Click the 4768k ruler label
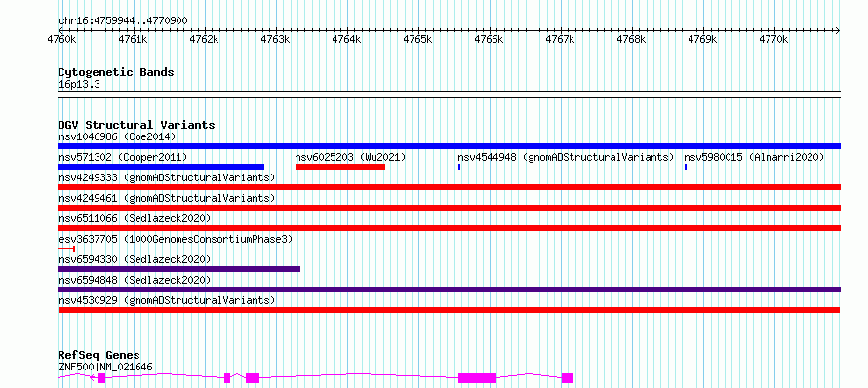Viewport: 868px width, 388px height. click(x=632, y=39)
